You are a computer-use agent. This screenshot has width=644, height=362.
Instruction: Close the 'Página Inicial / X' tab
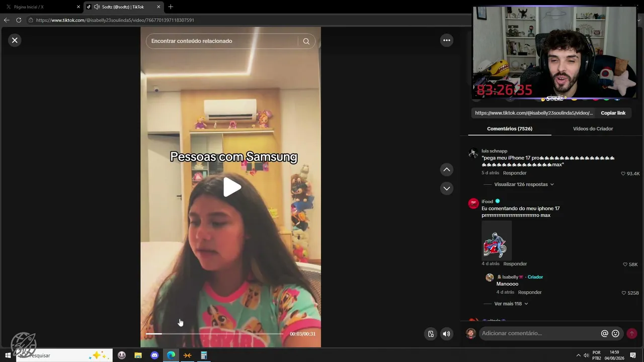tap(78, 7)
